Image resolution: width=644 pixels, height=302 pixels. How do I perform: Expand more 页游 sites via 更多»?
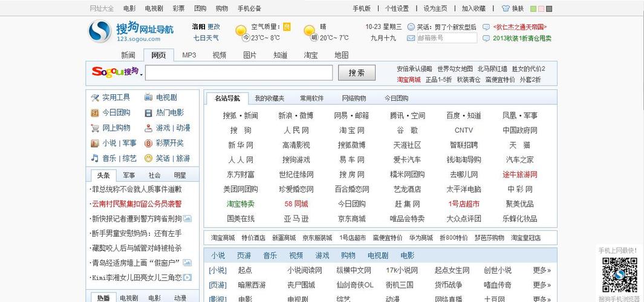541,285
